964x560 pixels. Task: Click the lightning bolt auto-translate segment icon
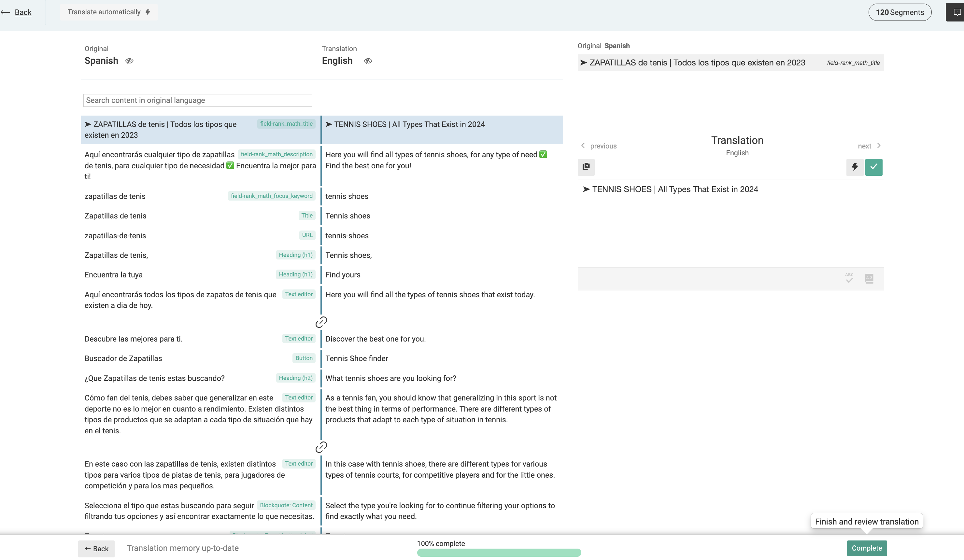(855, 167)
